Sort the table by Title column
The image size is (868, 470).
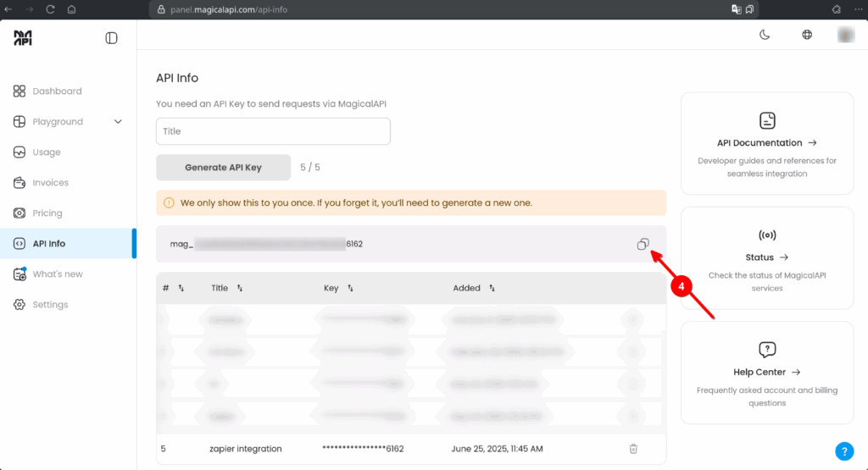240,288
